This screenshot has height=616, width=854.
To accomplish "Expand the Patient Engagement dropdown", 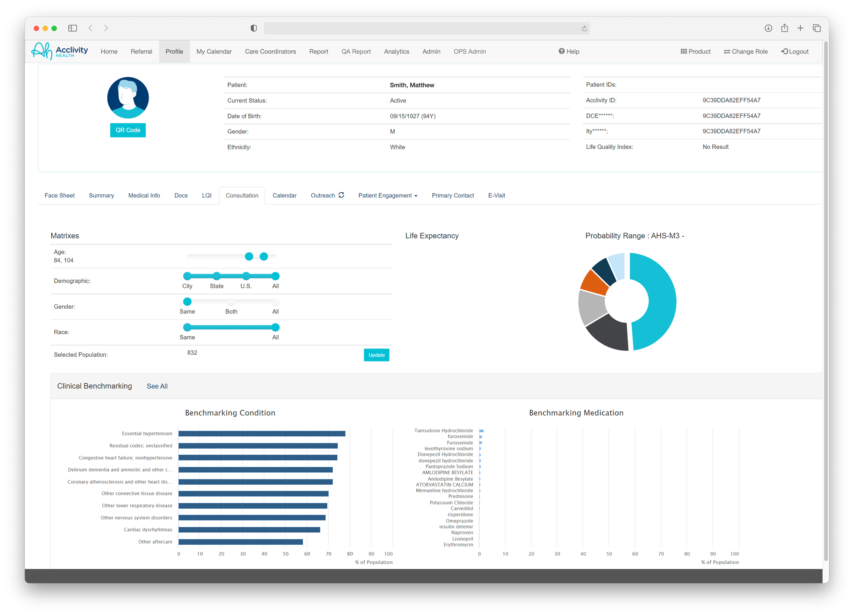I will 388,195.
